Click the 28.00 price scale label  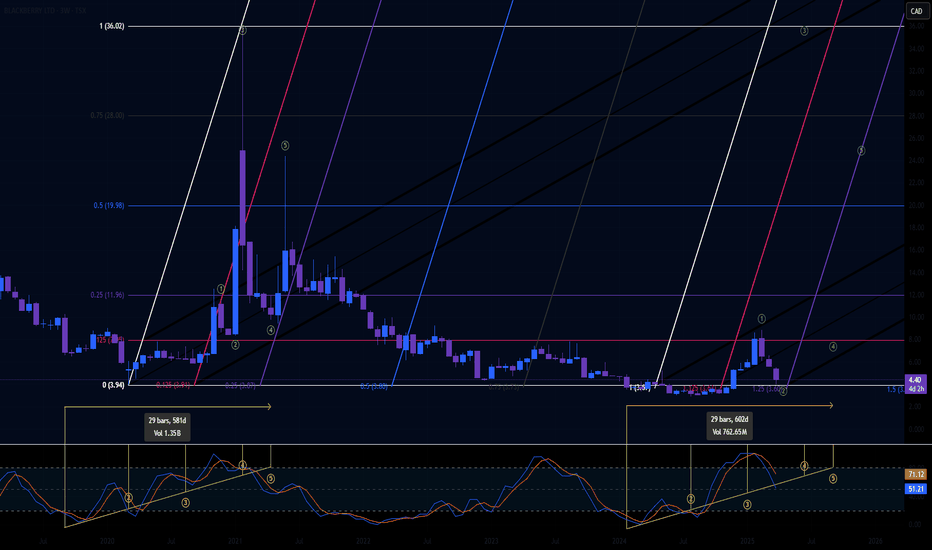coord(916,116)
